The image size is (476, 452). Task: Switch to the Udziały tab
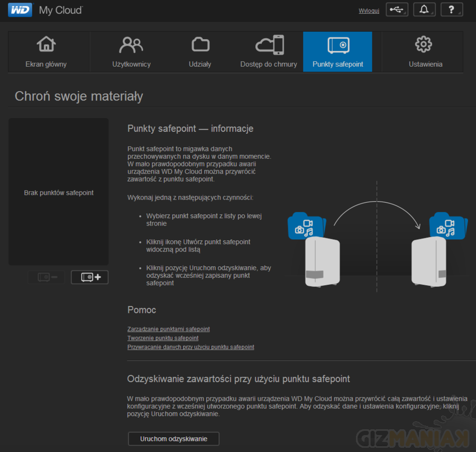click(x=200, y=52)
